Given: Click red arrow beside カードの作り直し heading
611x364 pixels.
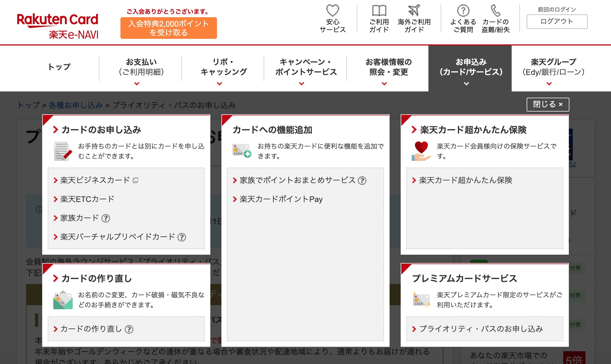Looking at the screenshot, I should (x=55, y=278).
